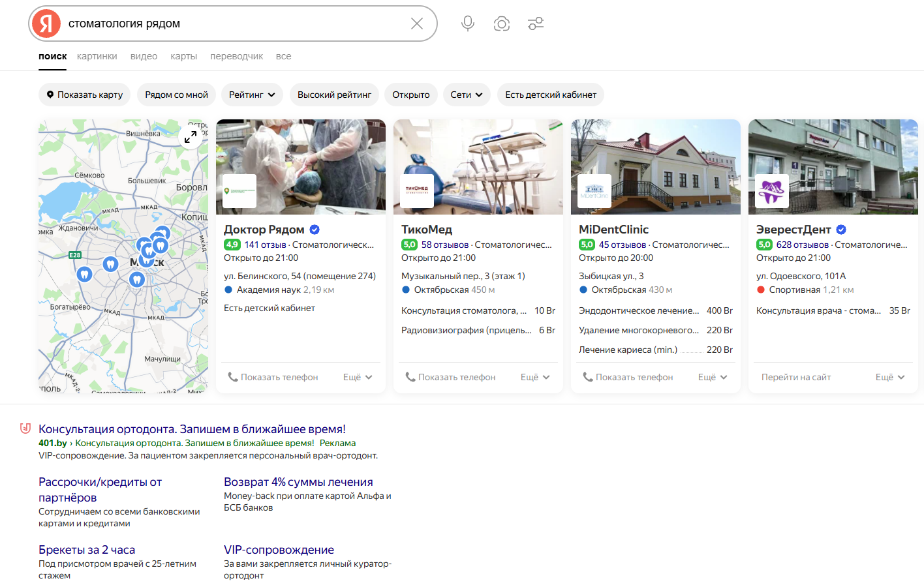Image resolution: width=924 pixels, height=587 pixels.
Task: Toggle Есть детский кабинет filter
Action: pyautogui.click(x=551, y=95)
